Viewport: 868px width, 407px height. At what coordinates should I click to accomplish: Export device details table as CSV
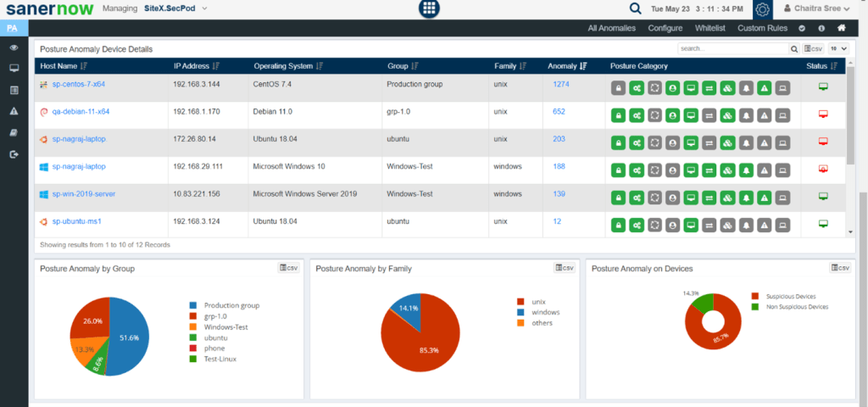(812, 48)
